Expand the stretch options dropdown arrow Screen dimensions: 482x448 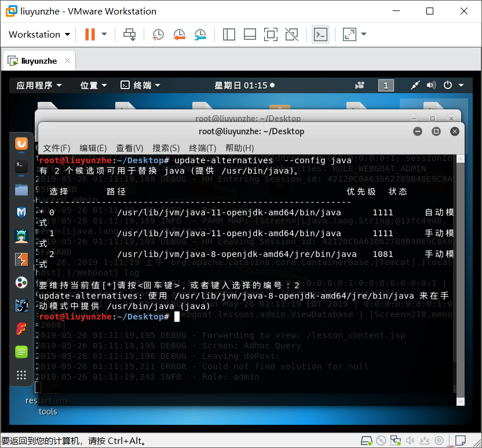364,34
